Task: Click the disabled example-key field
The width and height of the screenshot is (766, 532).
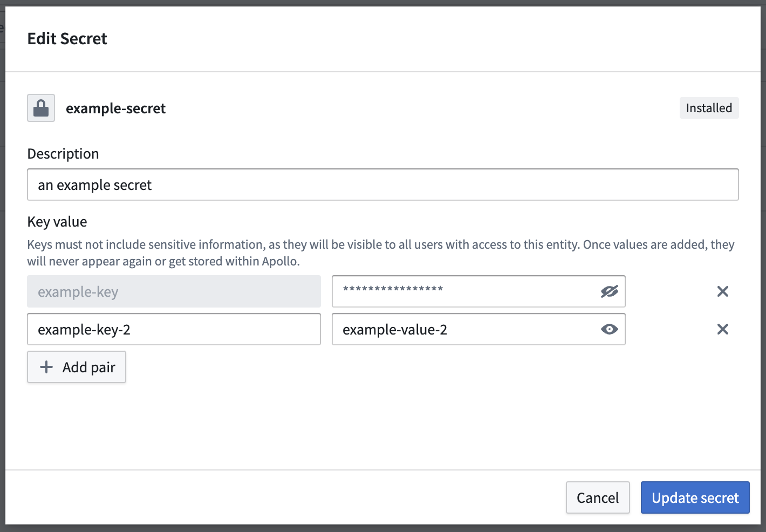Action: tap(174, 291)
